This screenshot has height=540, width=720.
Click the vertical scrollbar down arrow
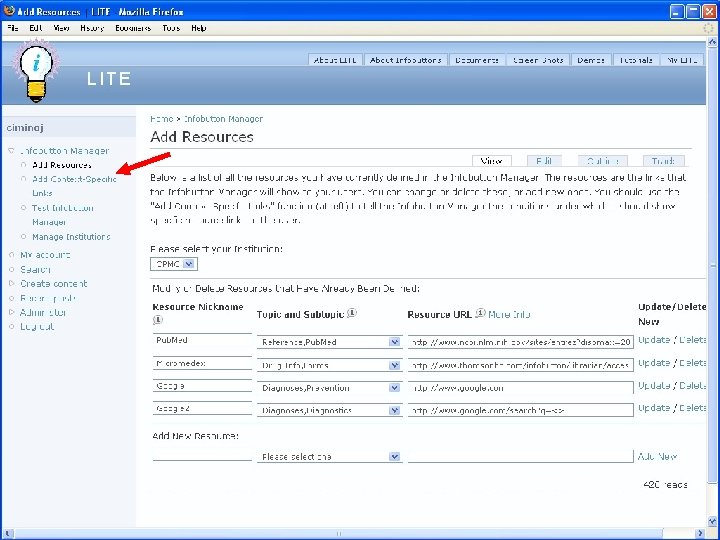(713, 522)
